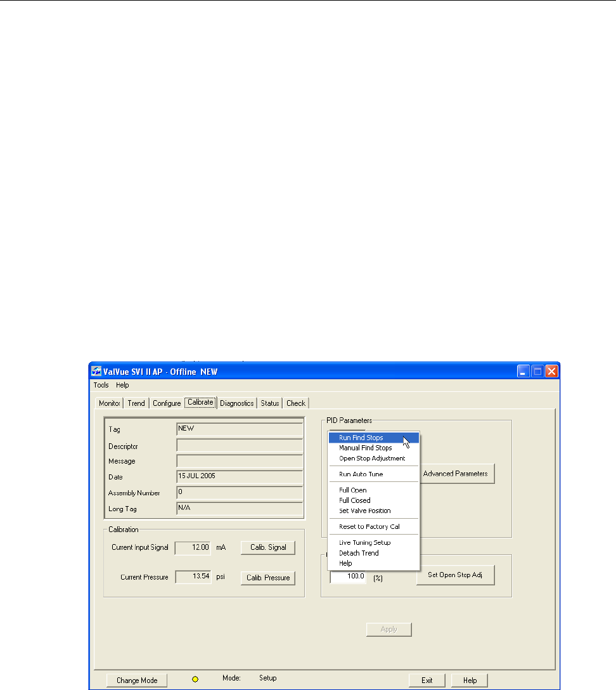Click the Change Mode button
616x690 pixels.
pyautogui.click(x=137, y=680)
